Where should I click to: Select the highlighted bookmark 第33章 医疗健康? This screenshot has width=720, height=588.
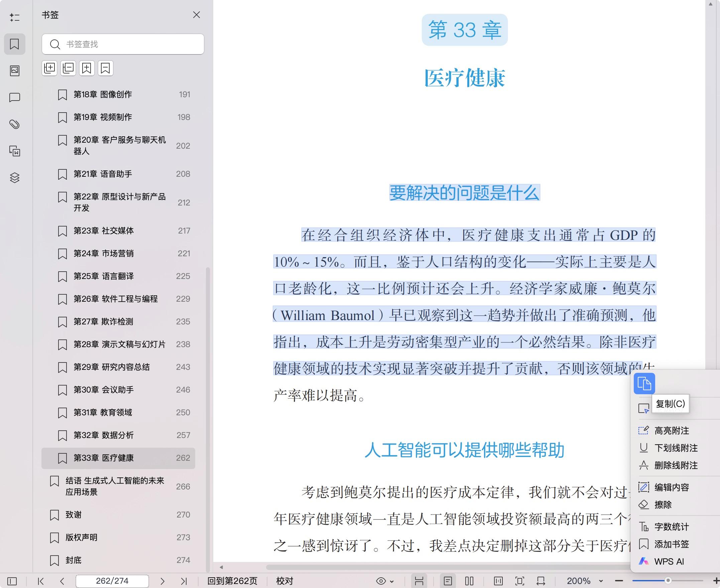[x=118, y=458]
